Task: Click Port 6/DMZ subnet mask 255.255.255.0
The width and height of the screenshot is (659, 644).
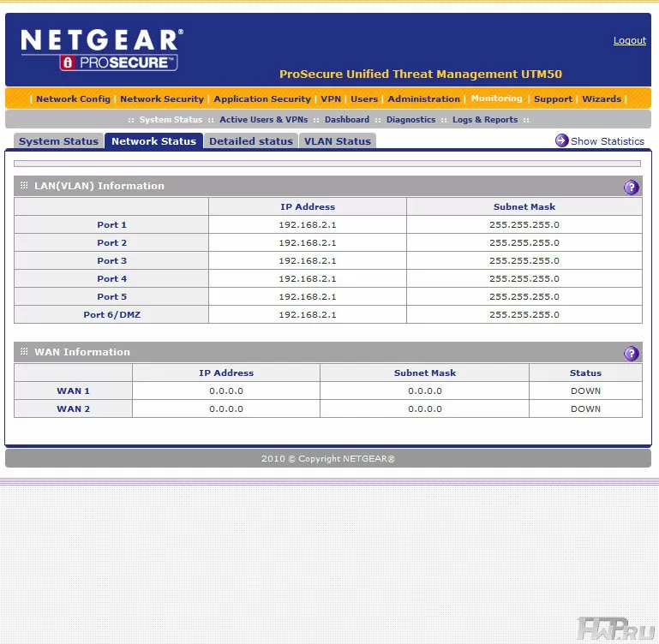Action: point(524,314)
